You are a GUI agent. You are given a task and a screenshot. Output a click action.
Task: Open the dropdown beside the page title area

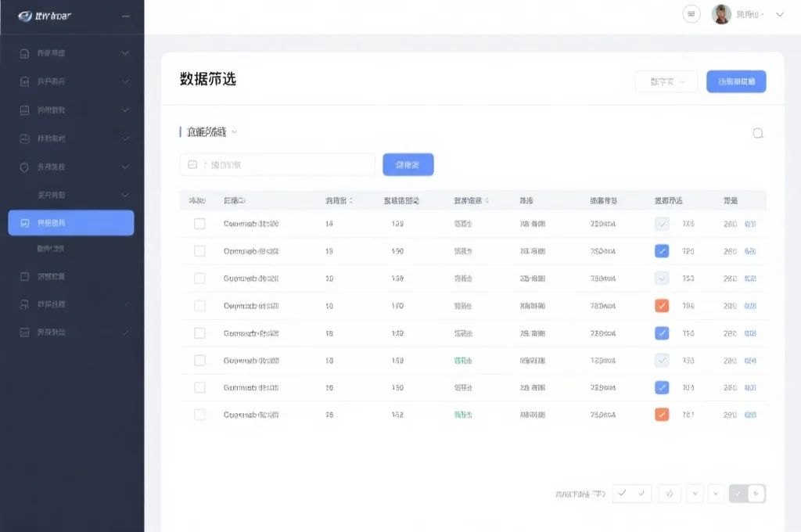pyautogui.click(x=666, y=81)
